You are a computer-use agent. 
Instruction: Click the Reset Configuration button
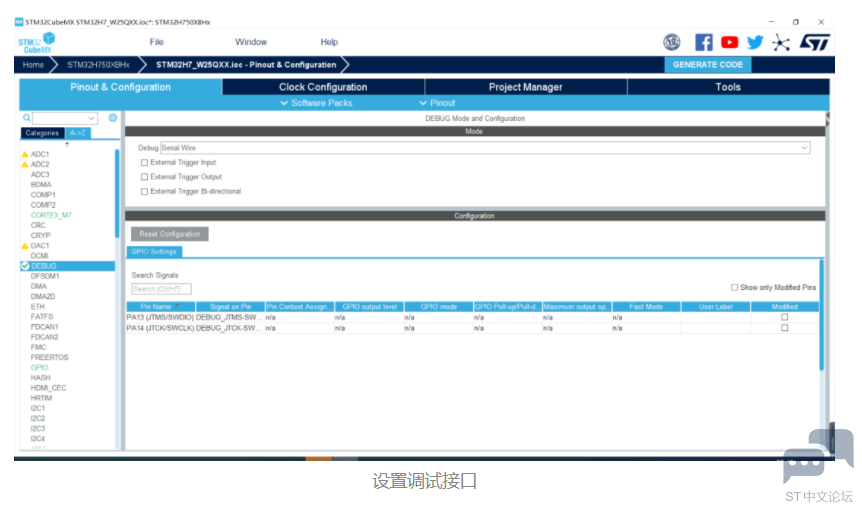point(169,234)
